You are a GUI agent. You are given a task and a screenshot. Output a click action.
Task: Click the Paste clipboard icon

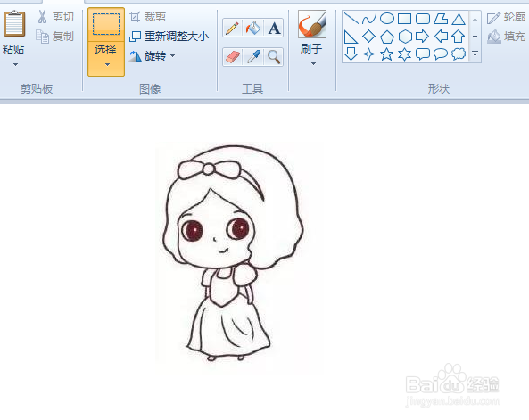[14, 23]
